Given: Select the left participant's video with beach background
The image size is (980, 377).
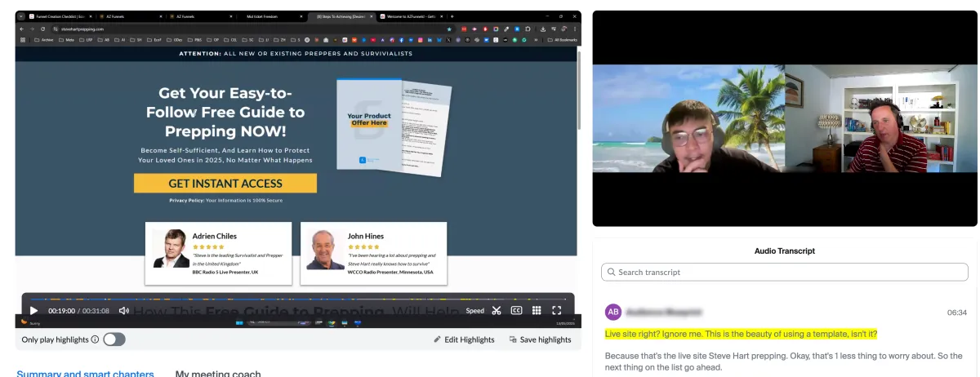Looking at the screenshot, I should [x=688, y=118].
